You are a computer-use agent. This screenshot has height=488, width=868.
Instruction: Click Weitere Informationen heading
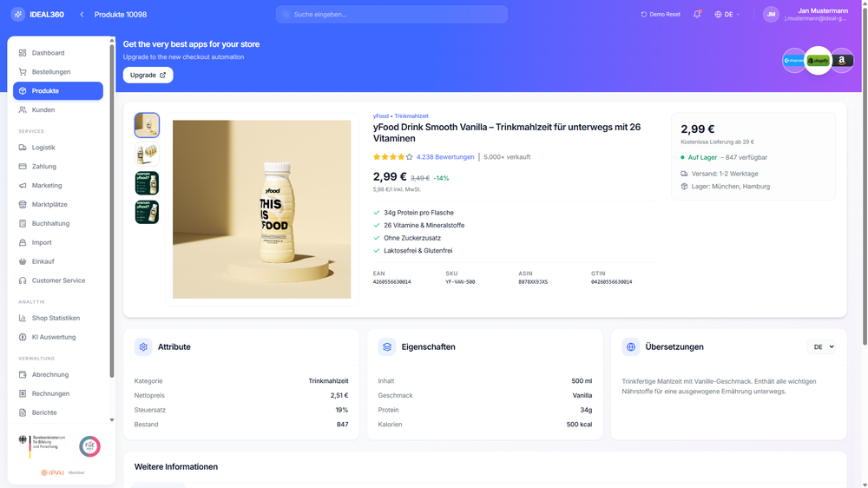click(176, 467)
